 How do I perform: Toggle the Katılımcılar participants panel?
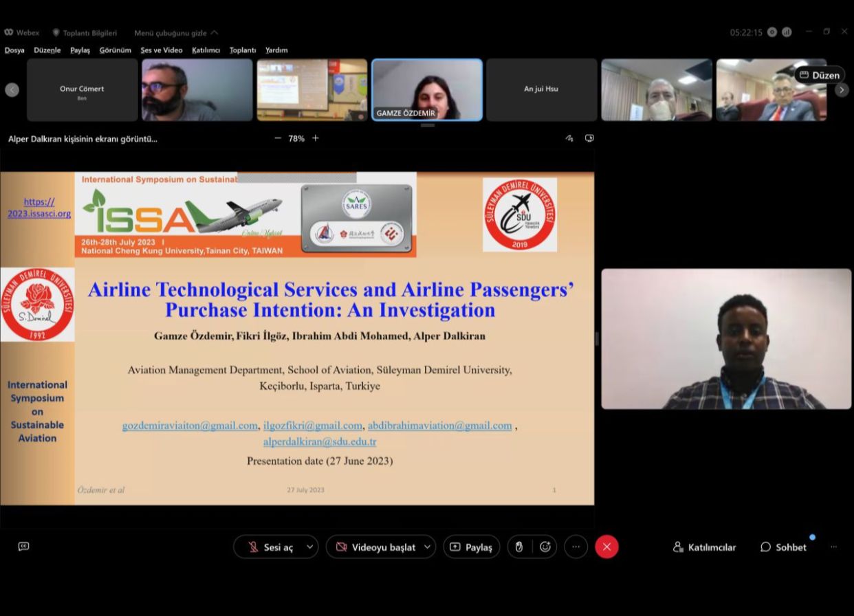click(704, 547)
